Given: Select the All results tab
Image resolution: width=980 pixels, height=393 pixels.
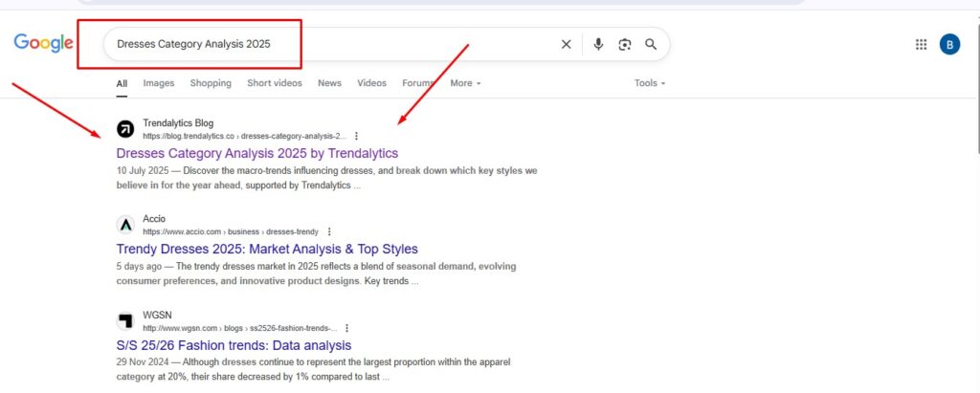Looking at the screenshot, I should pyautogui.click(x=122, y=83).
